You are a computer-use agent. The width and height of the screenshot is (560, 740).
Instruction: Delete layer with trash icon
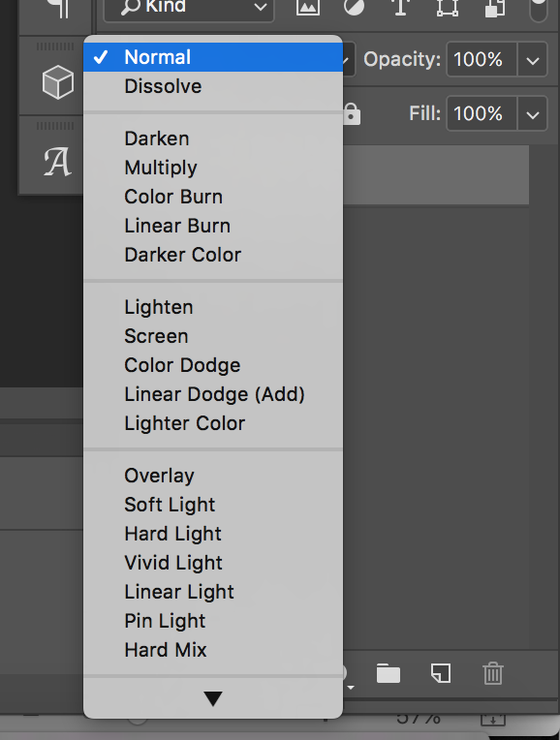tap(493, 673)
